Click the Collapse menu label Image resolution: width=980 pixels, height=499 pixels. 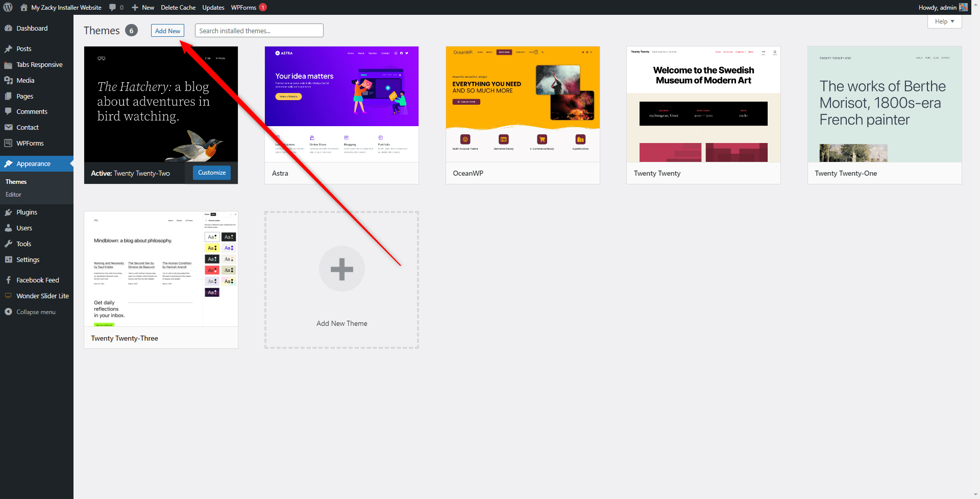pyautogui.click(x=36, y=312)
